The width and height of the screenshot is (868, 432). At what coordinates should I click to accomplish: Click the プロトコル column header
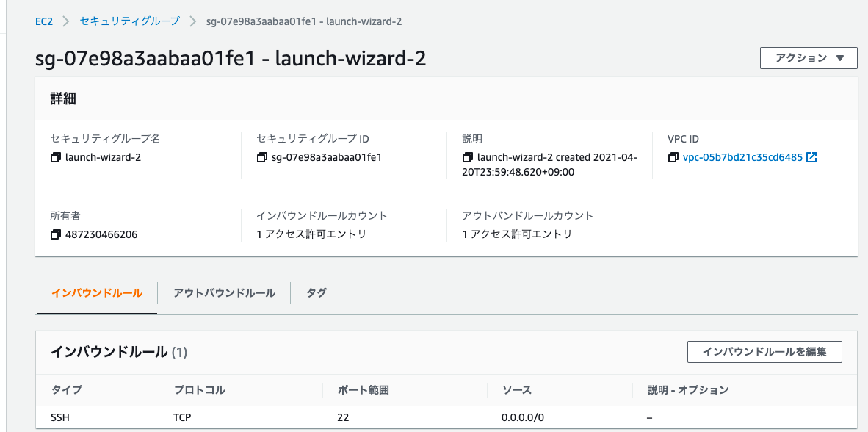(199, 390)
